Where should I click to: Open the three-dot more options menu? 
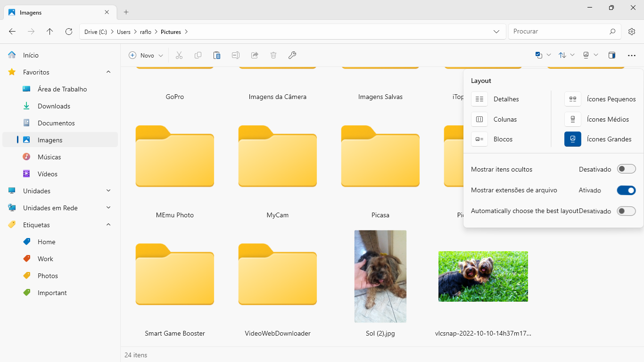(632, 55)
